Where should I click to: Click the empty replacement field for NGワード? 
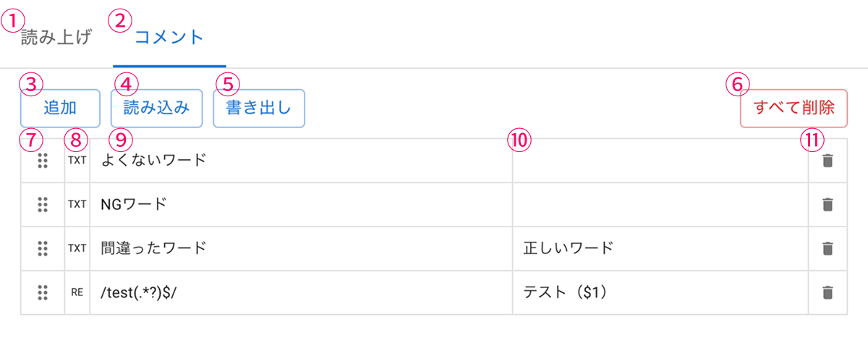[x=660, y=205]
